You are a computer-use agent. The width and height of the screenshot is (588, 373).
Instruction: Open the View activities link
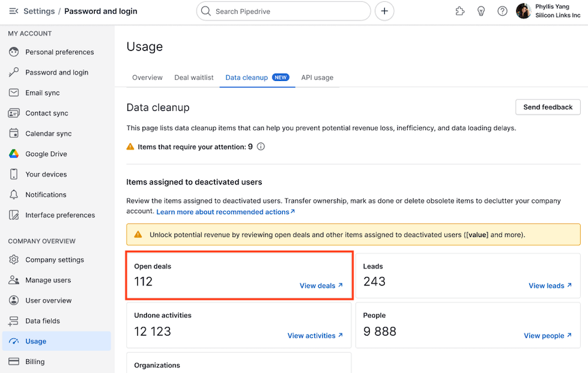(316, 336)
